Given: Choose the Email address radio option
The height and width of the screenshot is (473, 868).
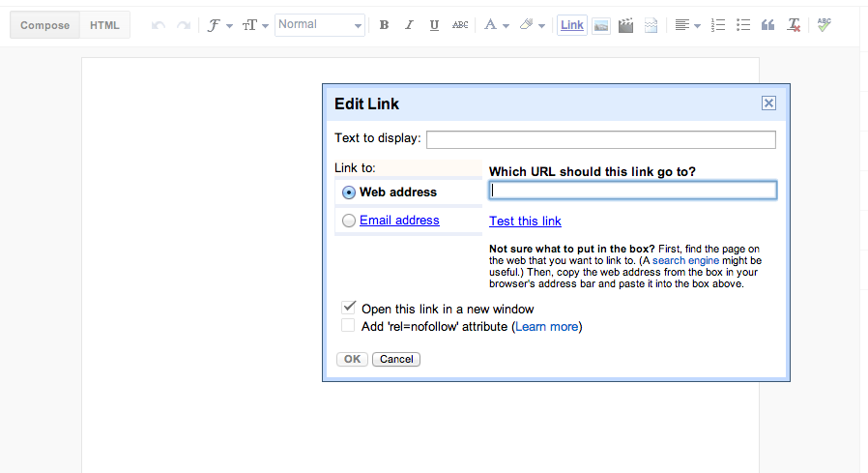Looking at the screenshot, I should pyautogui.click(x=349, y=221).
